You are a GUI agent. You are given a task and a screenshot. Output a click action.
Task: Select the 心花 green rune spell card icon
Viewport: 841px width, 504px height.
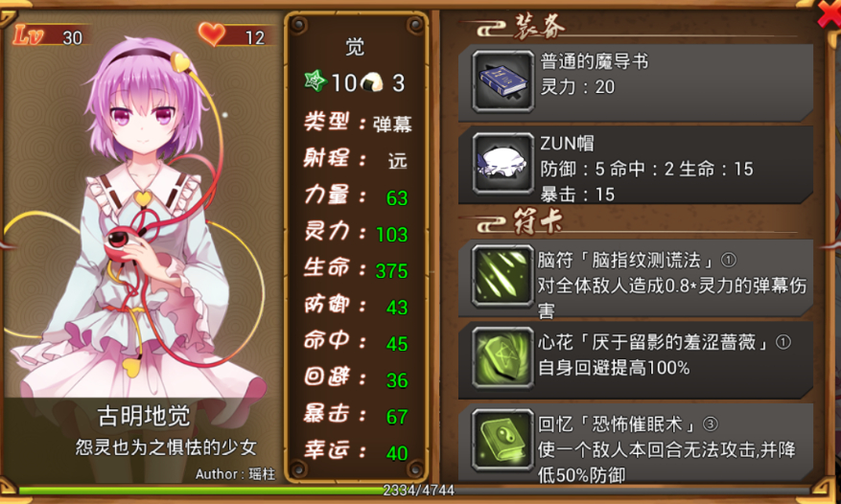502,357
